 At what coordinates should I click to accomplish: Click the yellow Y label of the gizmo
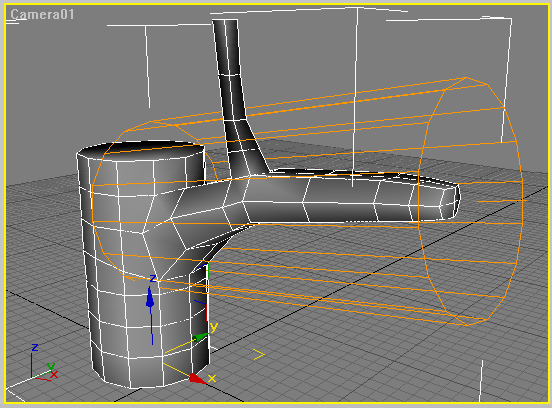coord(214,327)
